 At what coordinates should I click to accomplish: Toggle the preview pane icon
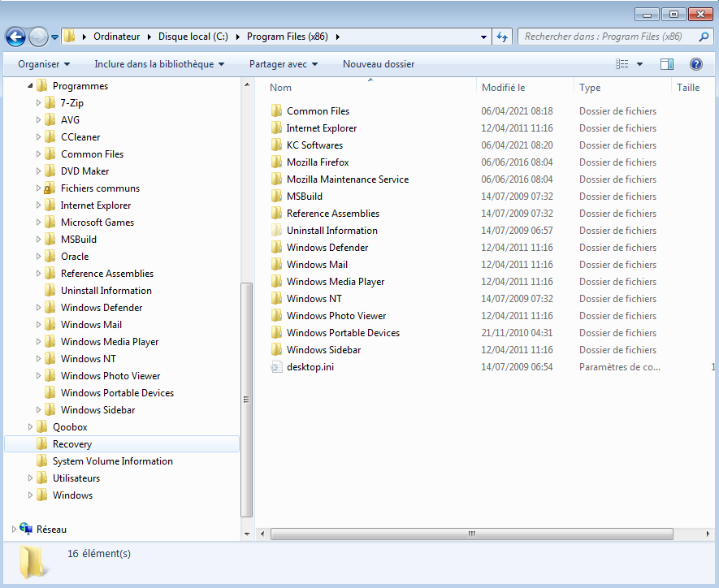667,64
